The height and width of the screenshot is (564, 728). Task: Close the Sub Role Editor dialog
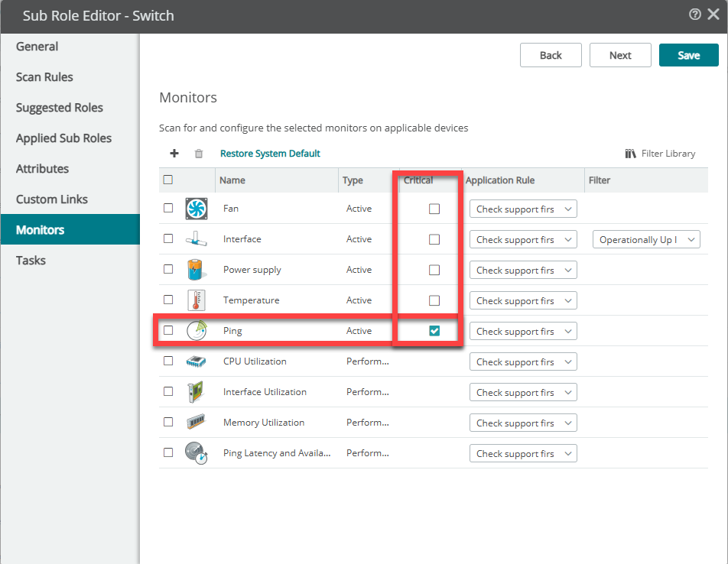coord(713,15)
